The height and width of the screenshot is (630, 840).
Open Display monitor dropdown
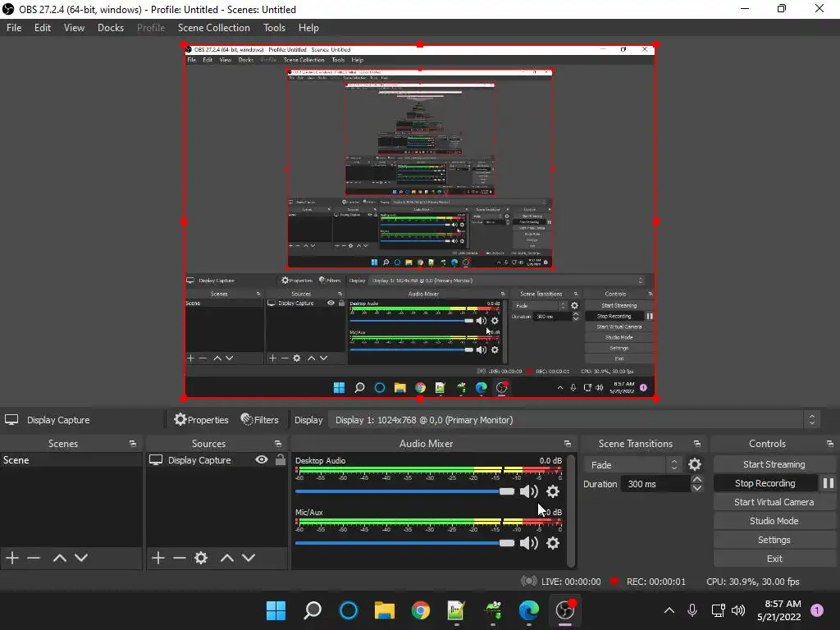click(573, 420)
